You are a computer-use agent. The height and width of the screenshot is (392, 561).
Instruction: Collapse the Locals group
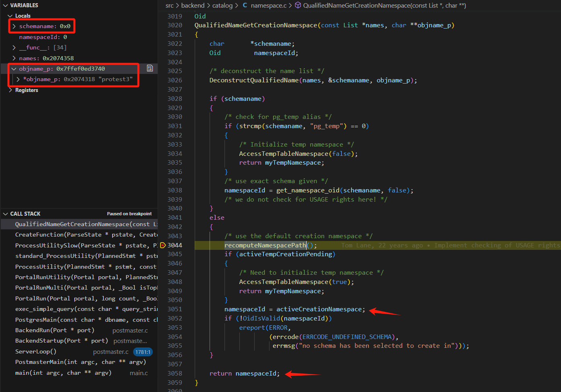(10, 16)
